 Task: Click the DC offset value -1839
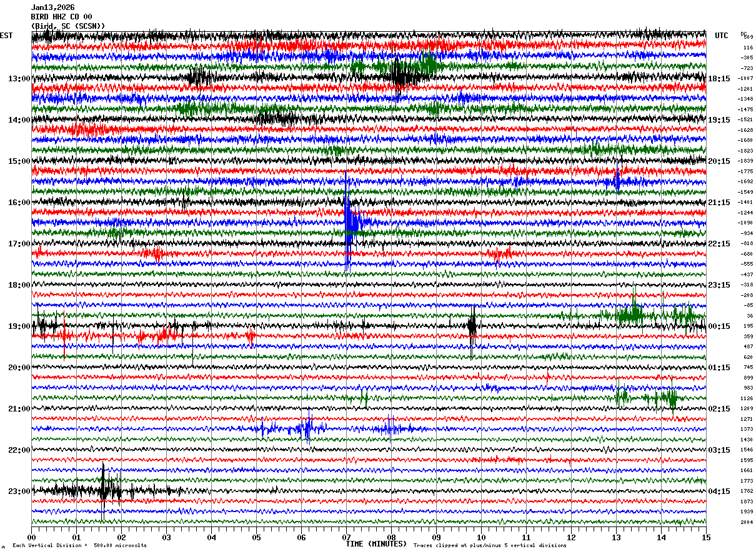(x=746, y=161)
